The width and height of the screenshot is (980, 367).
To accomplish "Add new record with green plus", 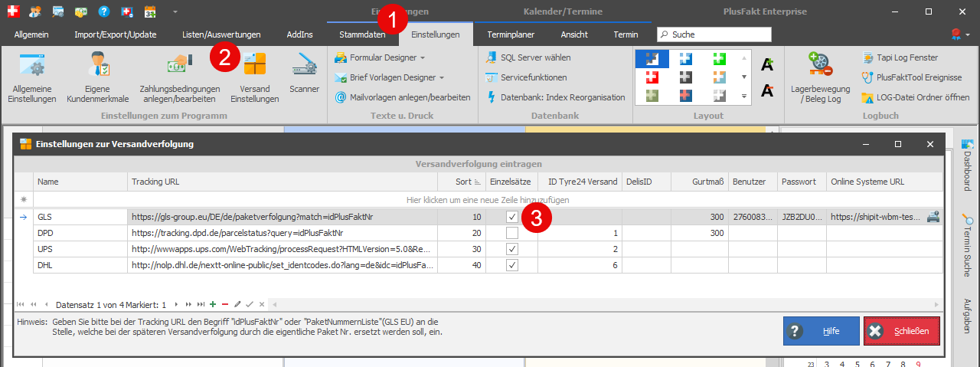I will [x=214, y=304].
